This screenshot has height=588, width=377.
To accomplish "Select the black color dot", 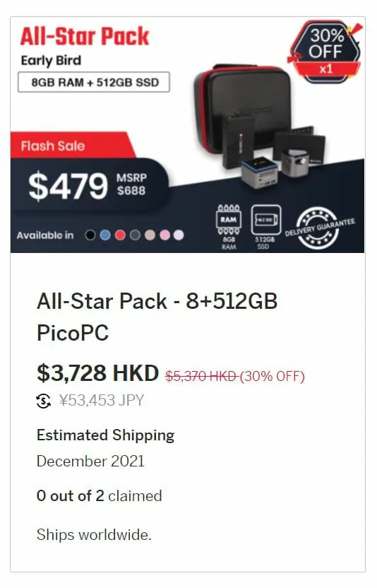I will pyautogui.click(x=90, y=235).
